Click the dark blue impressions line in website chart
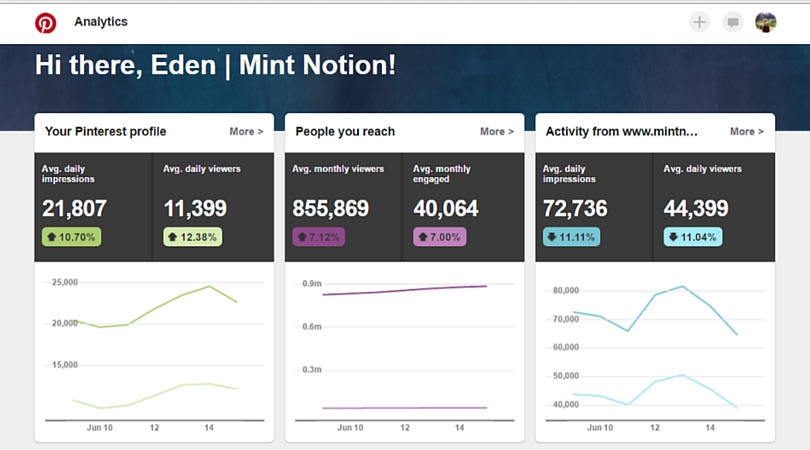This screenshot has width=810, height=450. coord(656,295)
